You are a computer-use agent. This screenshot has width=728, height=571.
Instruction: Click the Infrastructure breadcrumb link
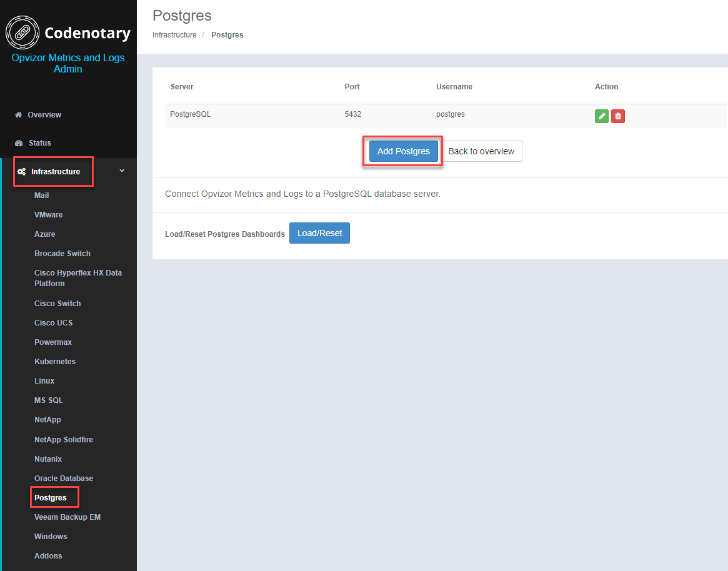tap(174, 35)
